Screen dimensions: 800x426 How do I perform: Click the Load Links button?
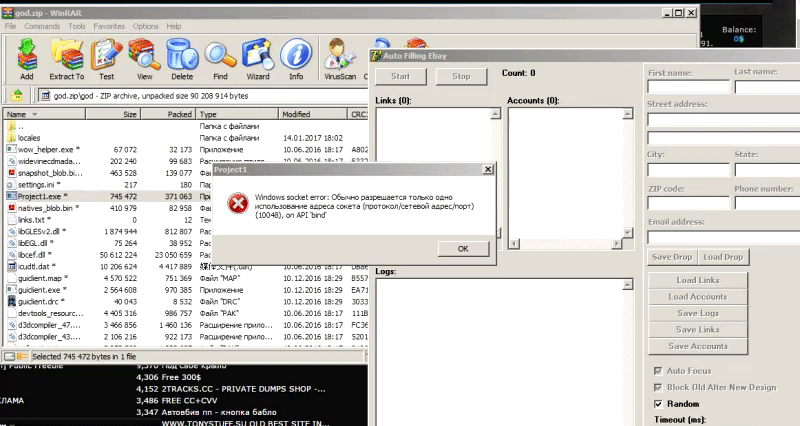pyautogui.click(x=698, y=280)
